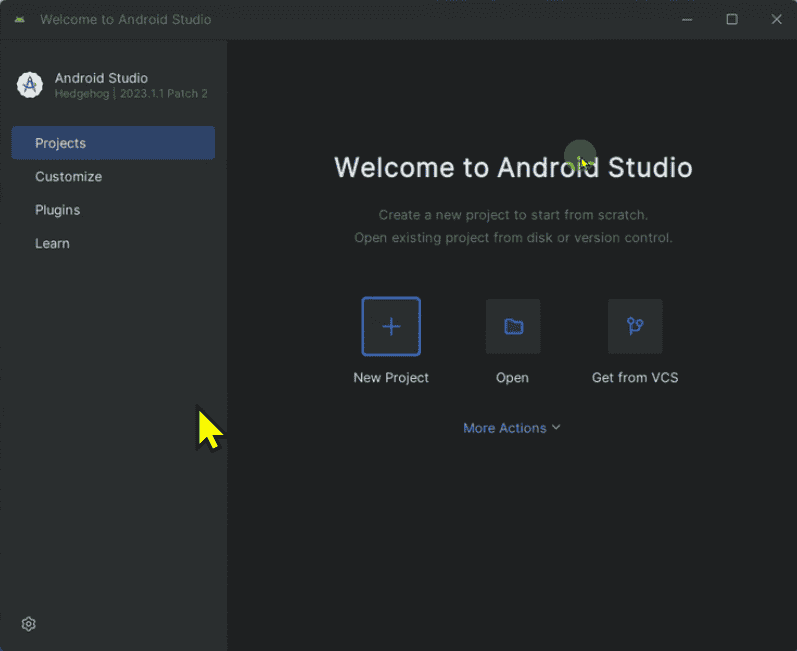The width and height of the screenshot is (797, 651).
Task: Expand the More Actions dropdown
Action: coord(505,428)
